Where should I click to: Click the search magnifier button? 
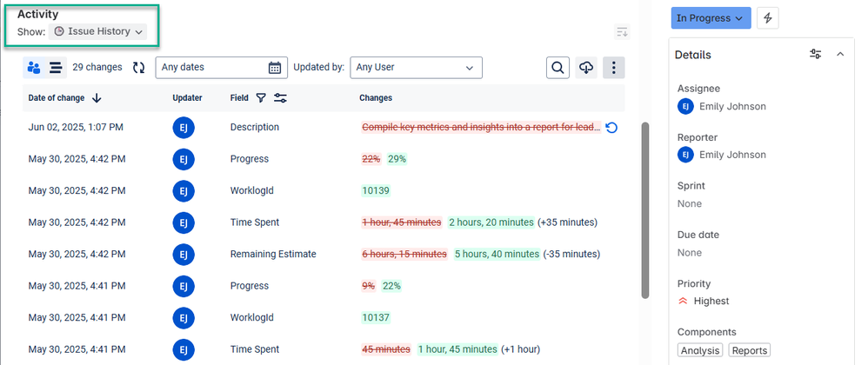[x=558, y=68]
